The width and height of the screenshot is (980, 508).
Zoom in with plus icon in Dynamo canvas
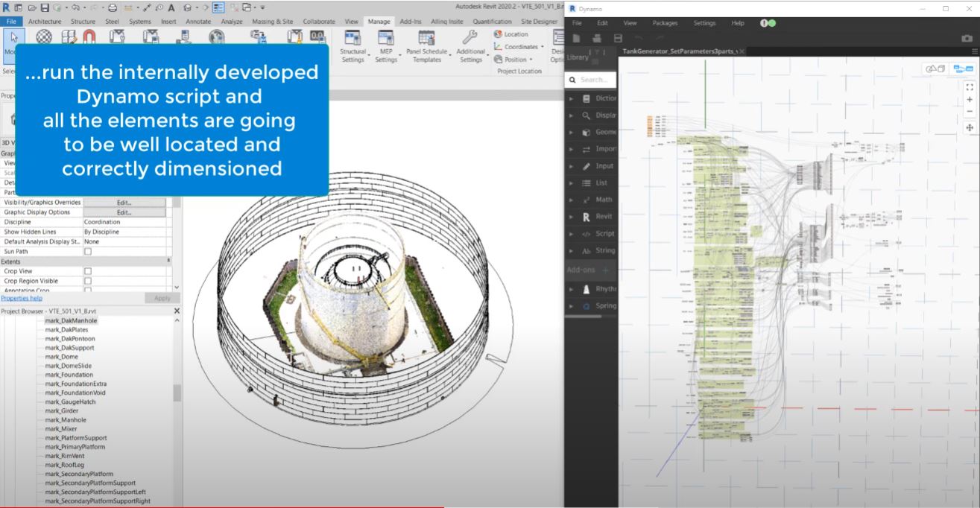pos(970,100)
